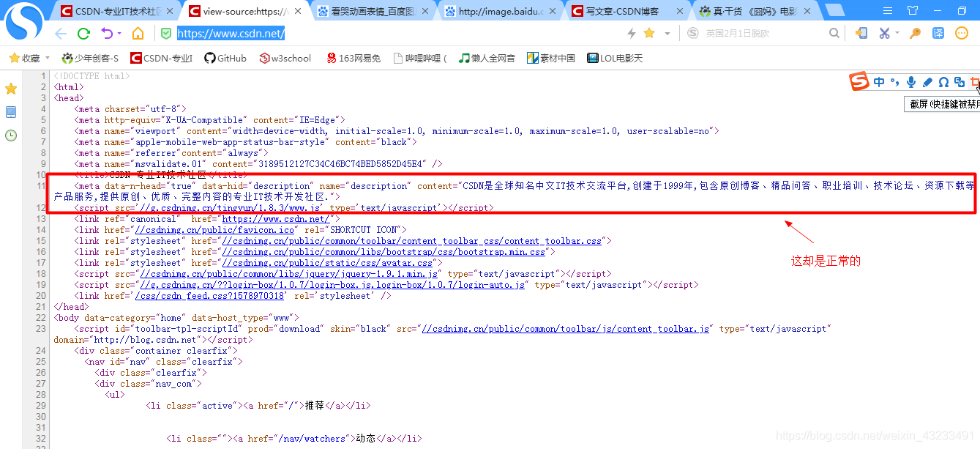
Task: Click the sidebar blue notebook icon
Action: click(x=11, y=112)
